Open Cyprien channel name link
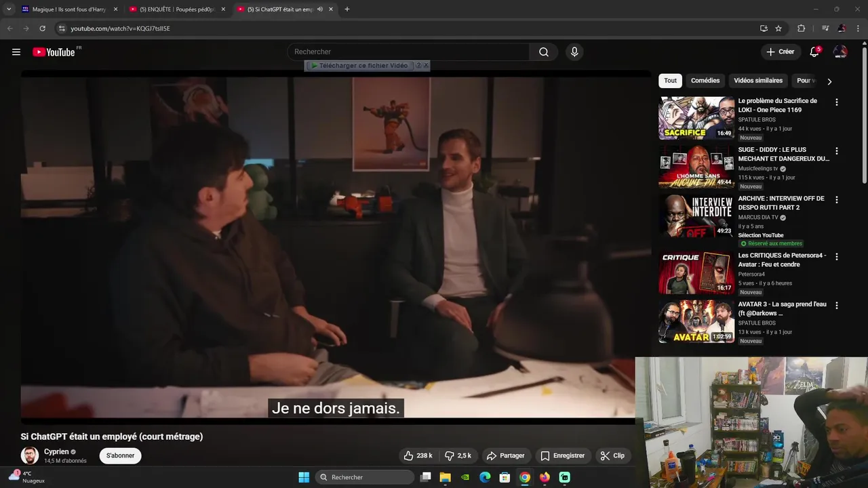This screenshot has width=868, height=488. click(x=56, y=451)
